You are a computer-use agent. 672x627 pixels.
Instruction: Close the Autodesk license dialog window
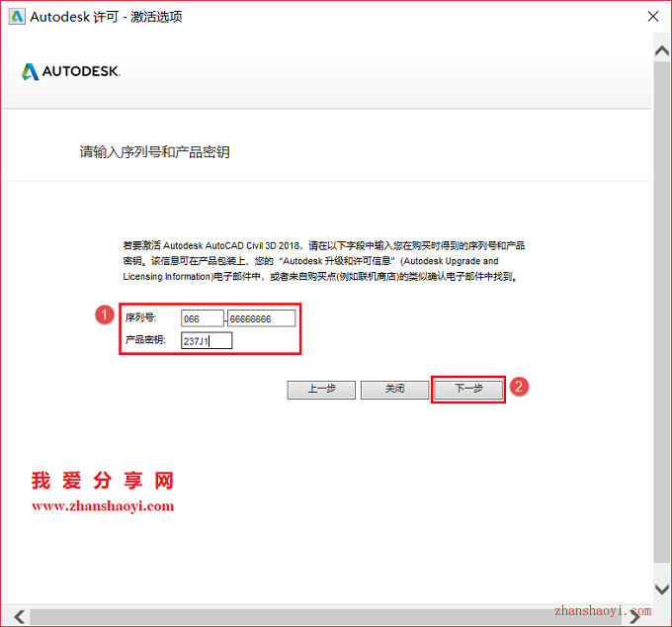point(652,17)
